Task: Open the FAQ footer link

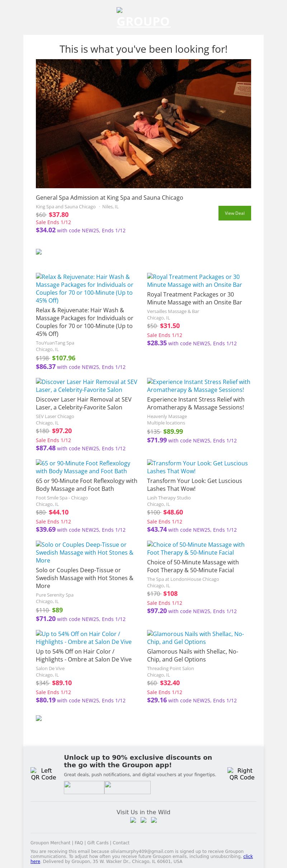Action: point(79,843)
